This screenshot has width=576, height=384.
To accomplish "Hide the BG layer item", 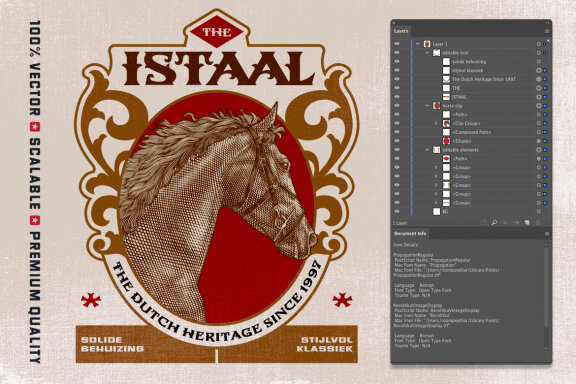I will pos(397,212).
